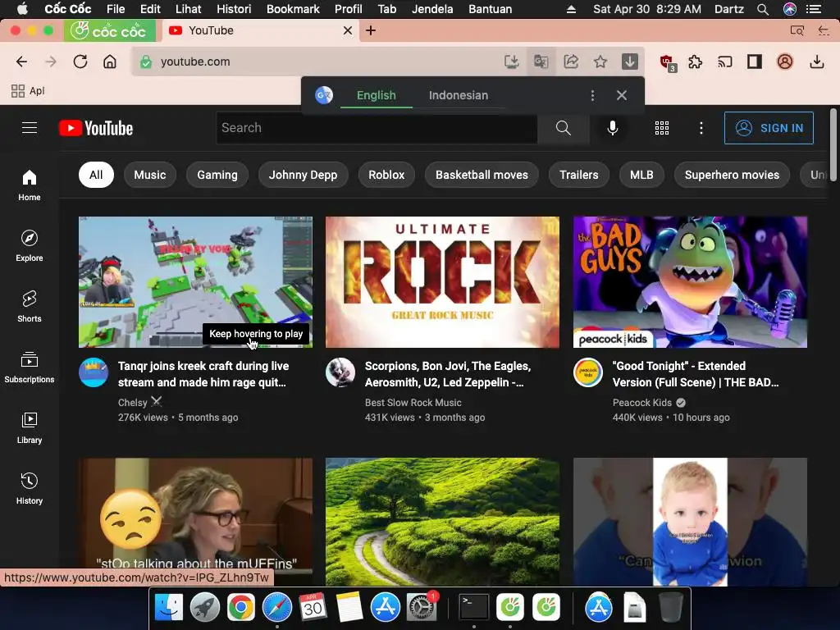840x630 pixels.
Task: Select the Gaming filter chip
Action: [x=217, y=175]
